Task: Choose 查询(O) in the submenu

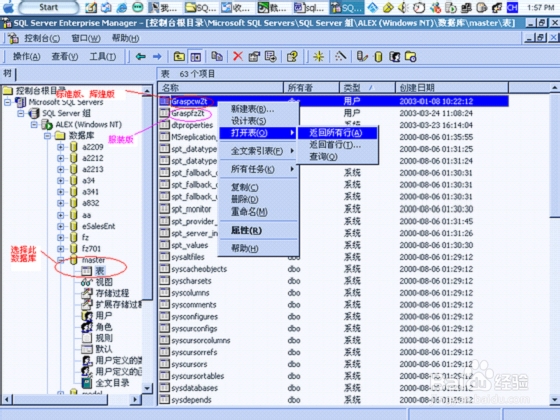Action: point(338,156)
